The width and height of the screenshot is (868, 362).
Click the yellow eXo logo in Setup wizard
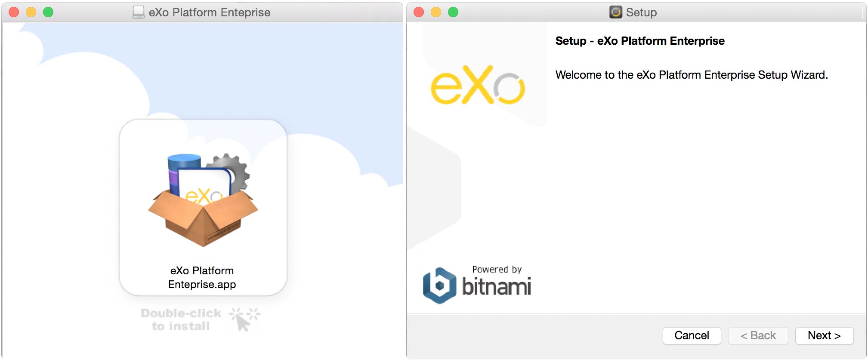[x=478, y=85]
